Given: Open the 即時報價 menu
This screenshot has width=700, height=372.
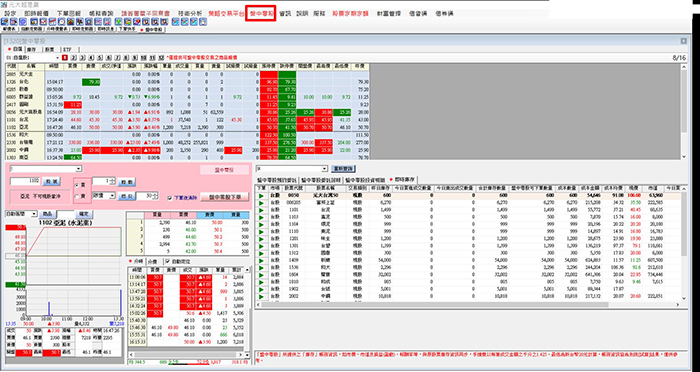Looking at the screenshot, I should point(37,14).
